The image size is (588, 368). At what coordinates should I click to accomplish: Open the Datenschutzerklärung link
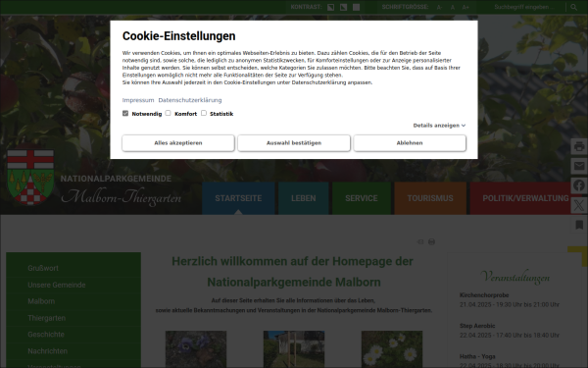[190, 100]
